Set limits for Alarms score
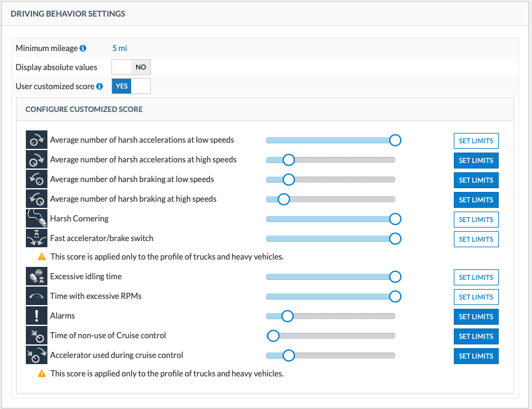532x409 pixels. pyautogui.click(x=476, y=317)
